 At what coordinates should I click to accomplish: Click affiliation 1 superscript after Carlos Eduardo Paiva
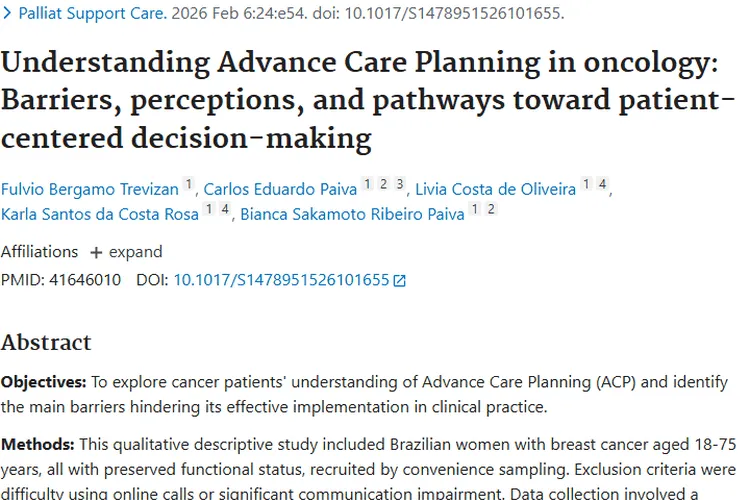(367, 185)
